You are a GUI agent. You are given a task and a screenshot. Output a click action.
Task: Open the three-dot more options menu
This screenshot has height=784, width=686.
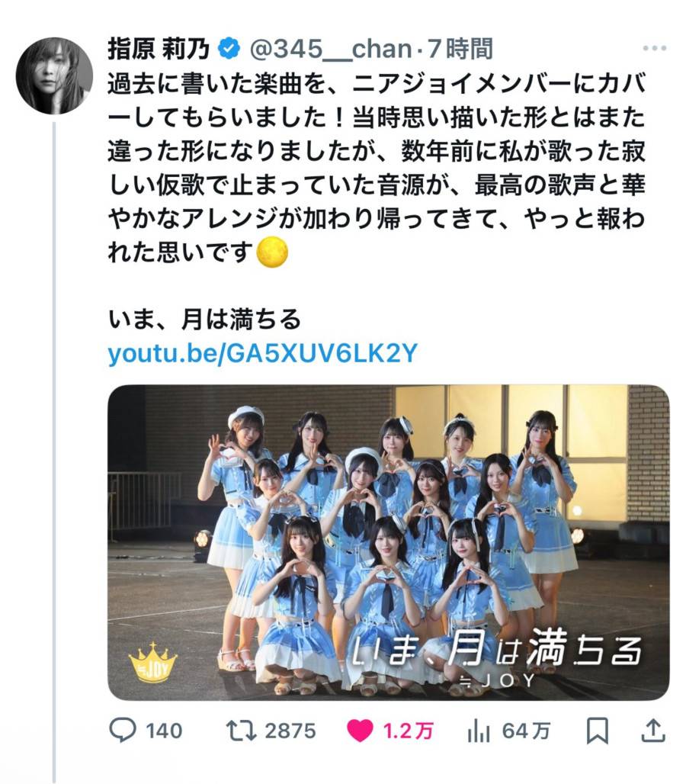pos(655,48)
